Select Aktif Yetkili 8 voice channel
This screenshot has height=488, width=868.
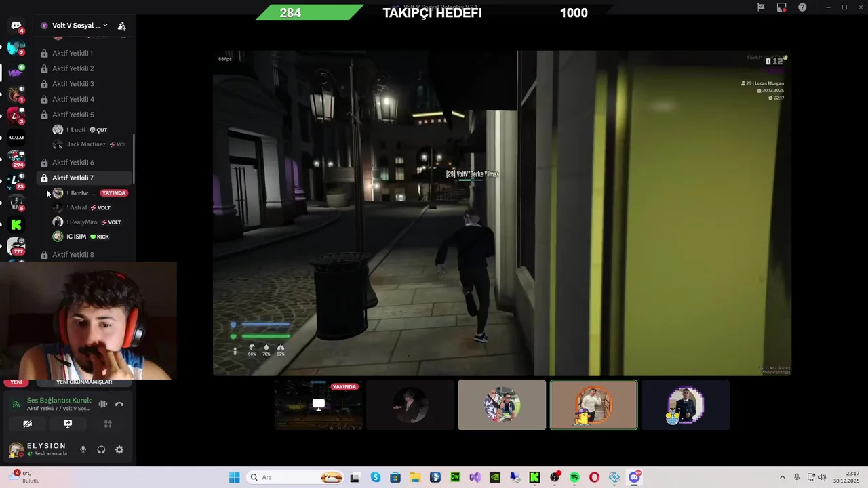pyautogui.click(x=84, y=255)
